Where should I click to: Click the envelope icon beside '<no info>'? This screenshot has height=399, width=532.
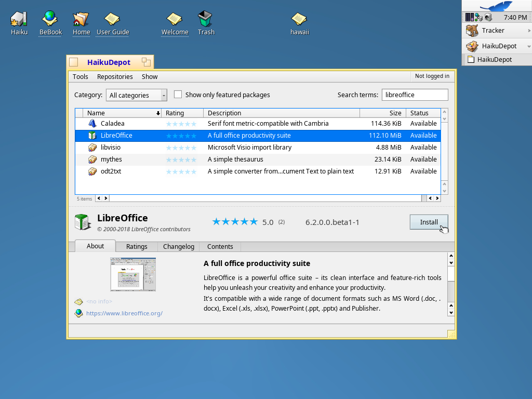pos(79,302)
